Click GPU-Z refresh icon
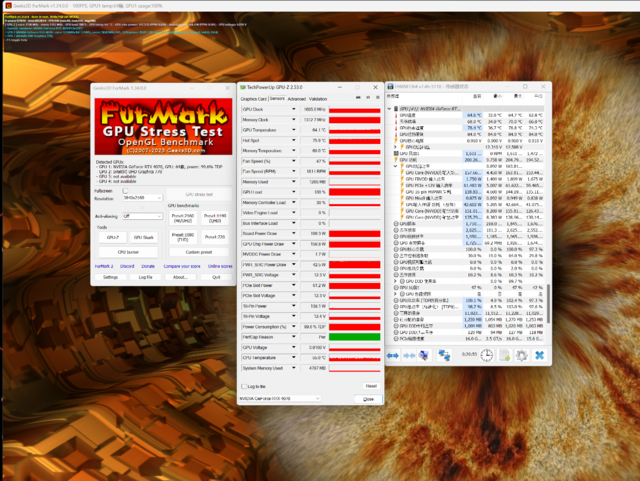This screenshot has height=481, width=640. pos(368,98)
